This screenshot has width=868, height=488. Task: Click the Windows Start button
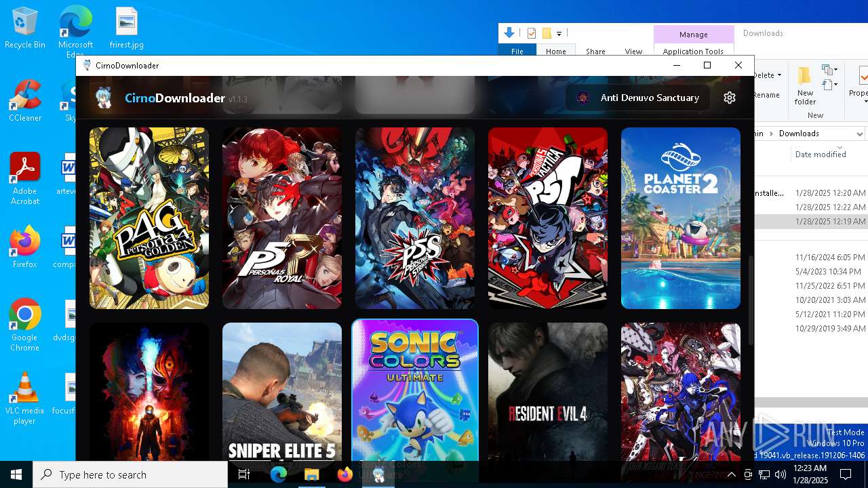coord(16,474)
